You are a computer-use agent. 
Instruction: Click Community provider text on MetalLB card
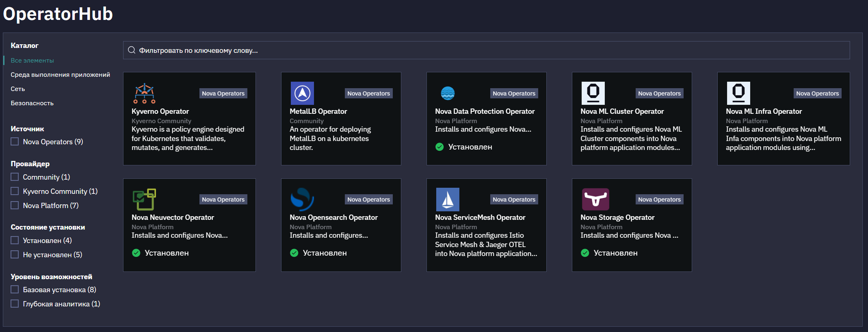(307, 121)
